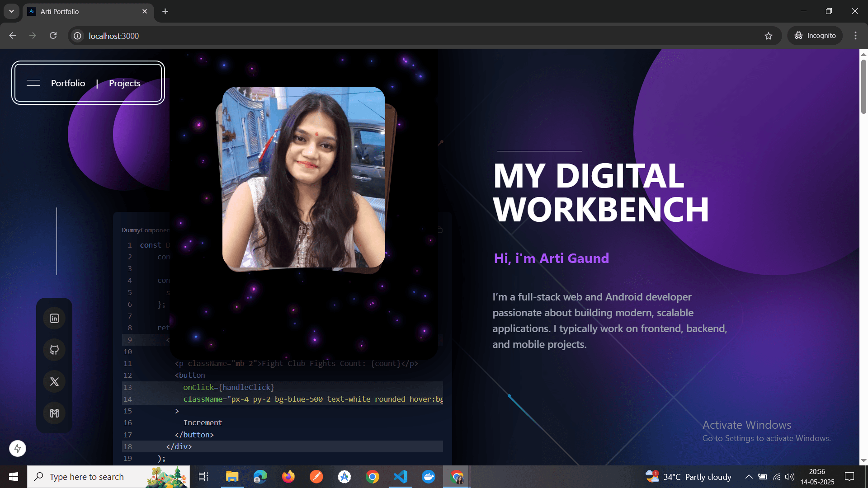Image resolution: width=868 pixels, height=488 pixels.
Task: Open the Medium icon in the social sidebar
Action: pyautogui.click(x=54, y=413)
